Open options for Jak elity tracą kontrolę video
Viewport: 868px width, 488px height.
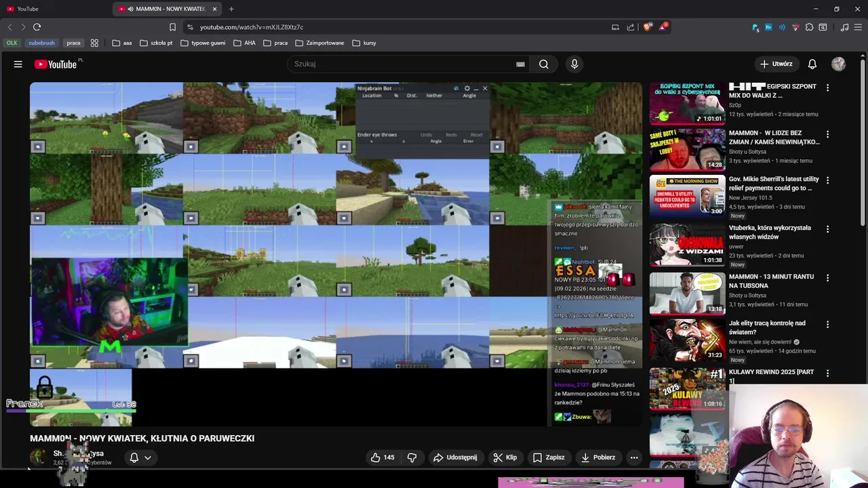(x=827, y=325)
